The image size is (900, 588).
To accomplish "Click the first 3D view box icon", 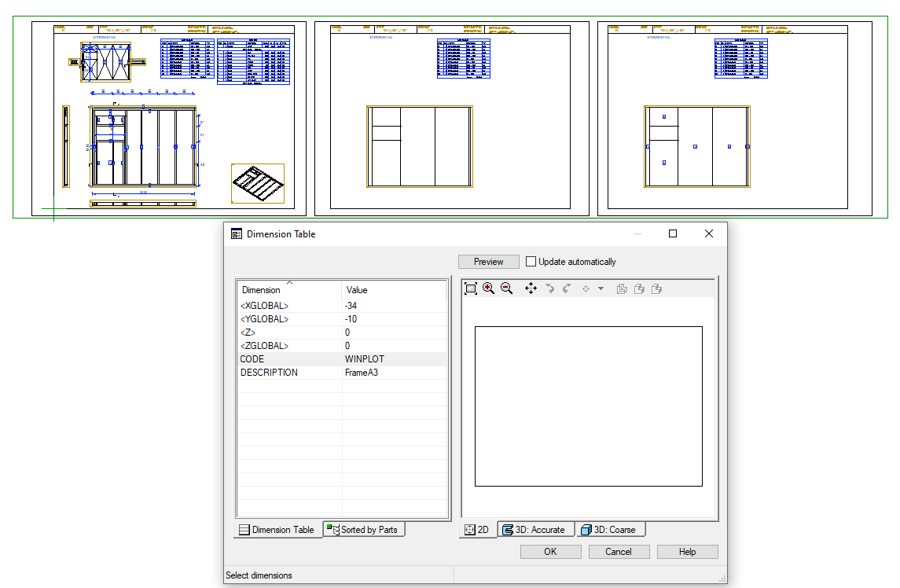I will point(622,288).
